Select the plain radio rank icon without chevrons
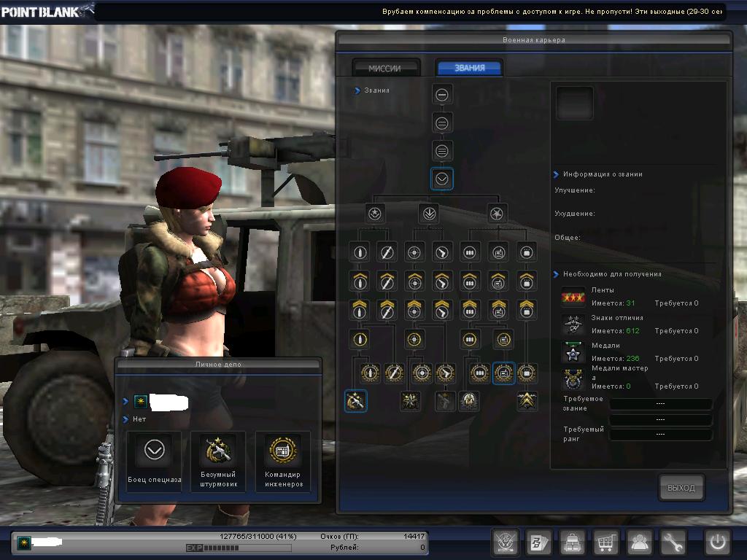 click(x=499, y=252)
